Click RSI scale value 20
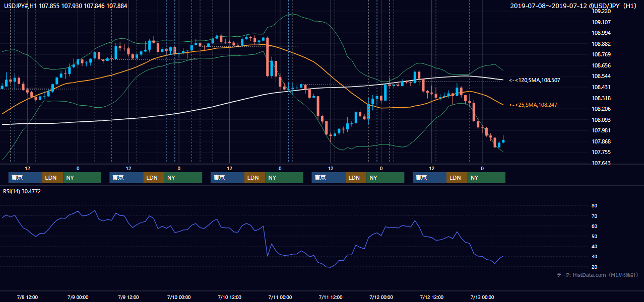 coord(594,267)
